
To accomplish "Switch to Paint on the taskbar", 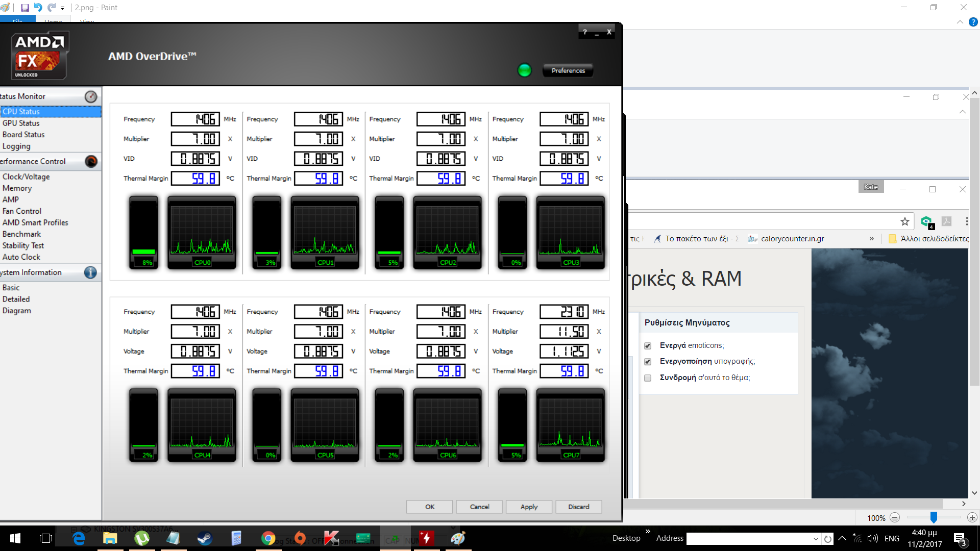I will click(x=458, y=538).
